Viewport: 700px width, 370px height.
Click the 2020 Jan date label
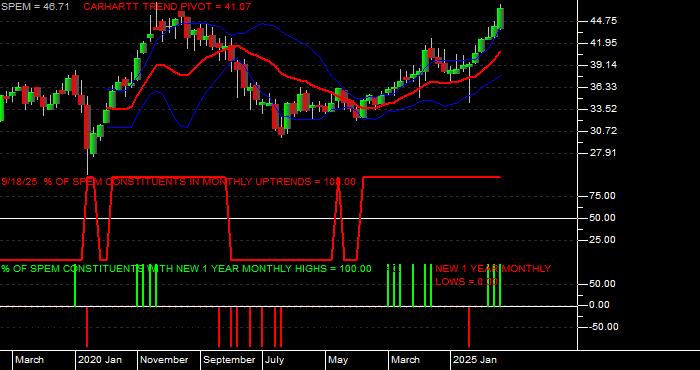coord(100,360)
